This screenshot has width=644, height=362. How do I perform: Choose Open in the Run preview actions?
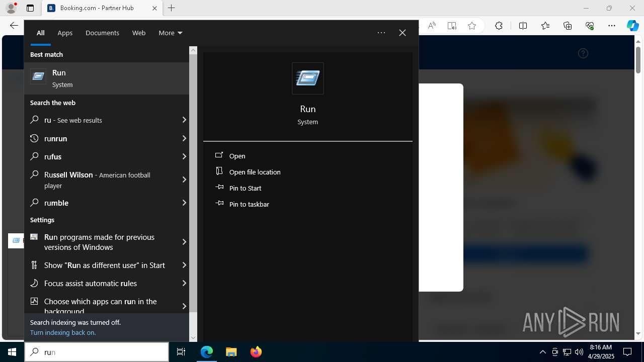pyautogui.click(x=237, y=156)
